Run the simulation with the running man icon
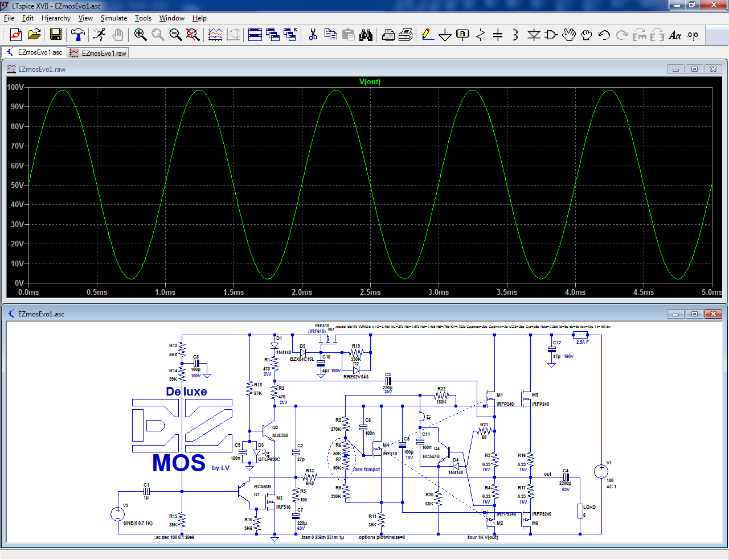Image resolution: width=729 pixels, height=560 pixels. click(x=100, y=35)
